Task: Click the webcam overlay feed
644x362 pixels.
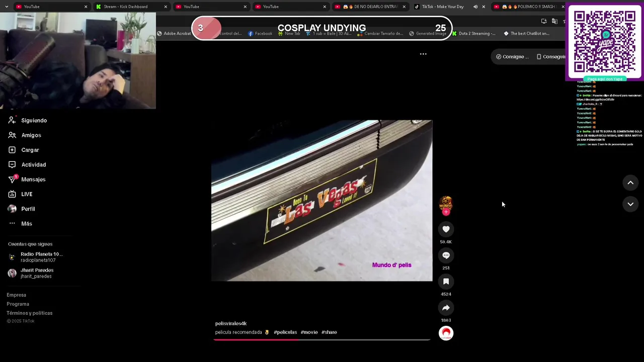Action: [78, 61]
